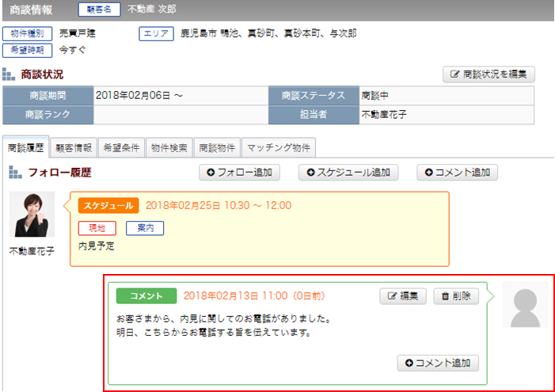Viewport: 555px width, 392px height.
Task: Click the 商談状況を編集 button
Action: pos(488,75)
